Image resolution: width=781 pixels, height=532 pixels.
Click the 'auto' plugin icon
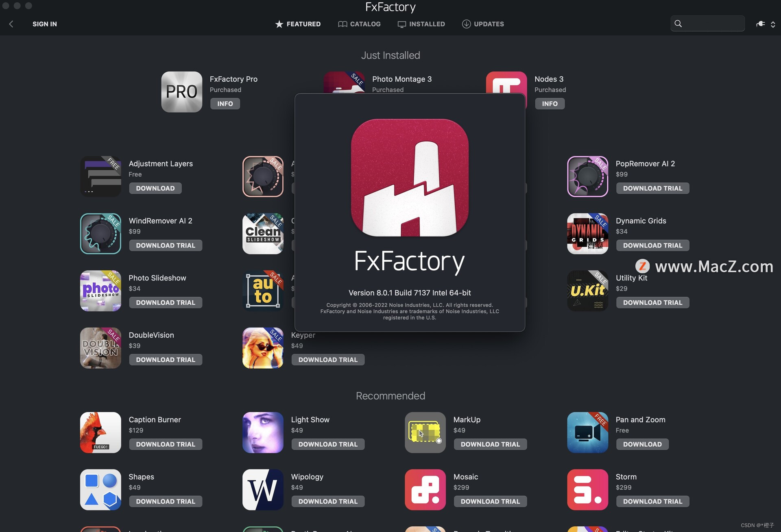click(x=263, y=291)
